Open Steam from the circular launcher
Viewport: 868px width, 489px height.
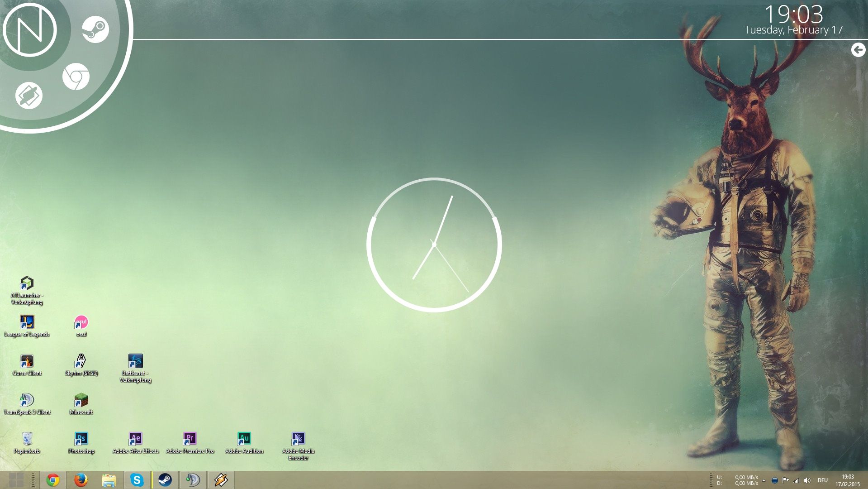click(x=95, y=29)
